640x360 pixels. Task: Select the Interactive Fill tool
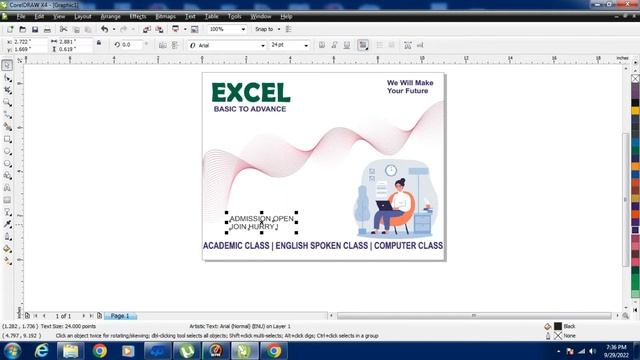7,261
